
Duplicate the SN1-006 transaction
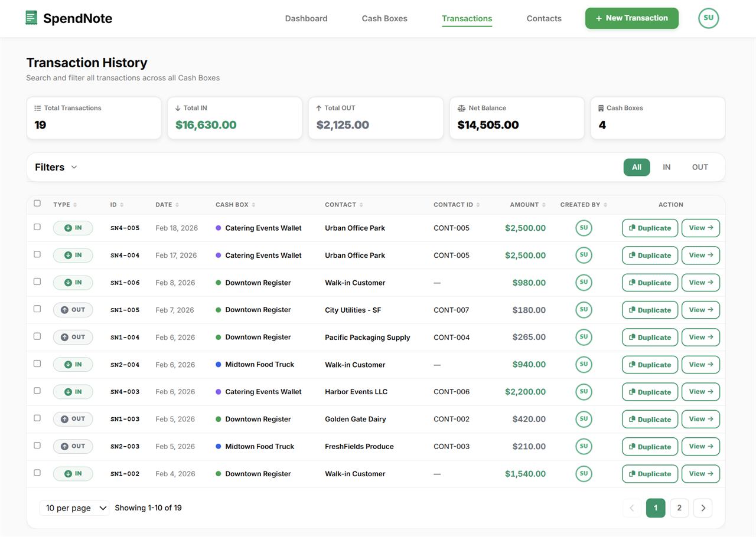pos(649,282)
